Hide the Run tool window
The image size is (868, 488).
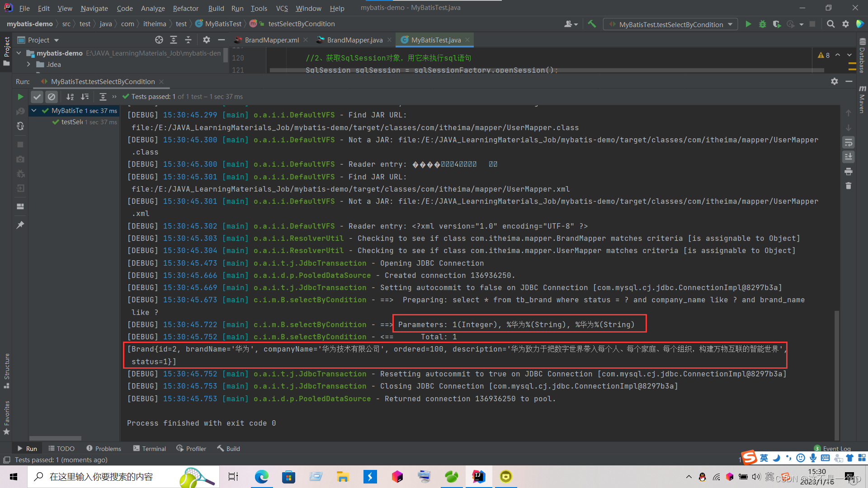(x=849, y=81)
